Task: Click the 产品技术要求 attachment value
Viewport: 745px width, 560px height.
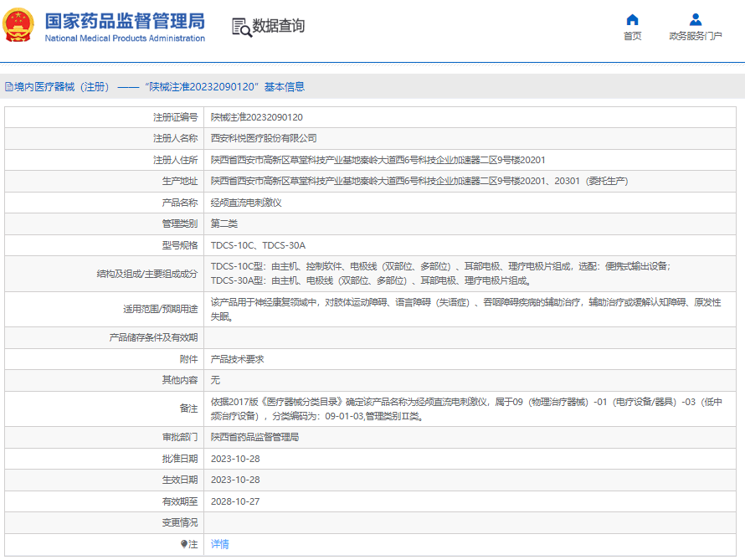Action: tap(237, 359)
